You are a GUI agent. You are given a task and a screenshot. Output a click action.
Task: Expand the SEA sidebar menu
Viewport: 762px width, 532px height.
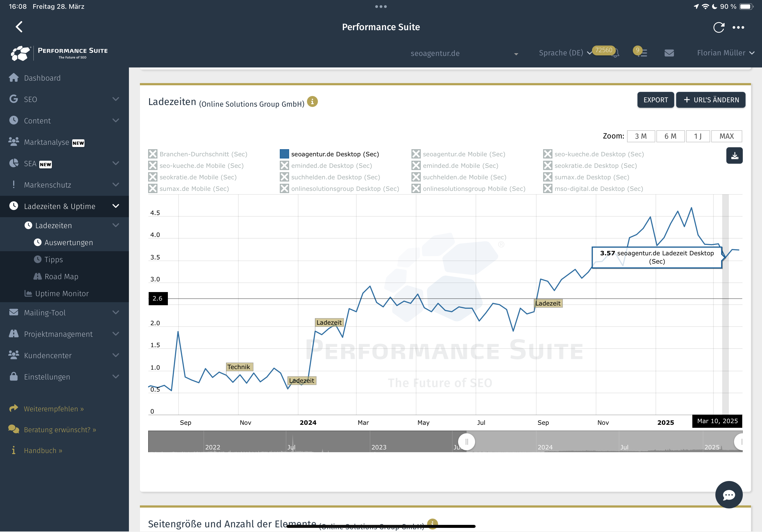tap(64, 163)
